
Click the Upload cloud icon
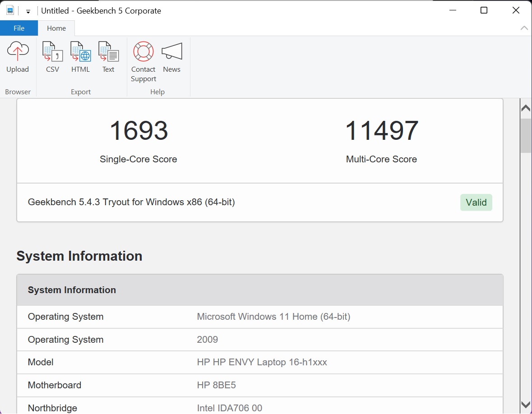point(18,52)
